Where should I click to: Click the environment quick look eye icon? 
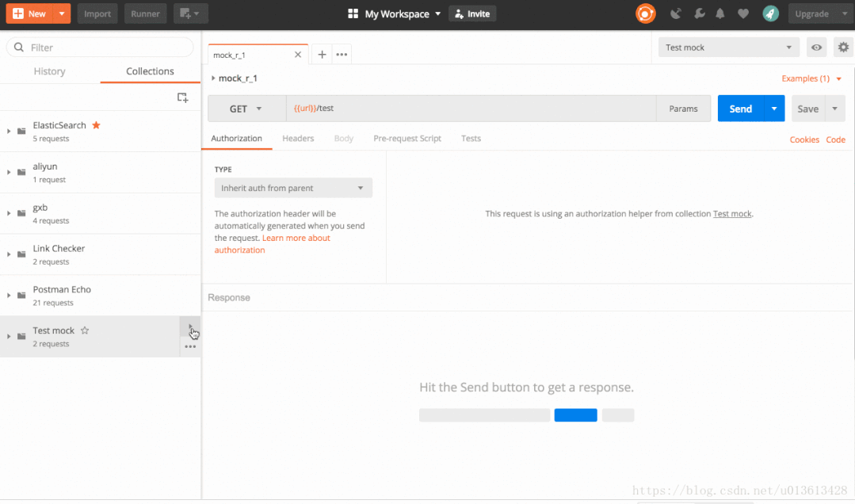tap(816, 48)
